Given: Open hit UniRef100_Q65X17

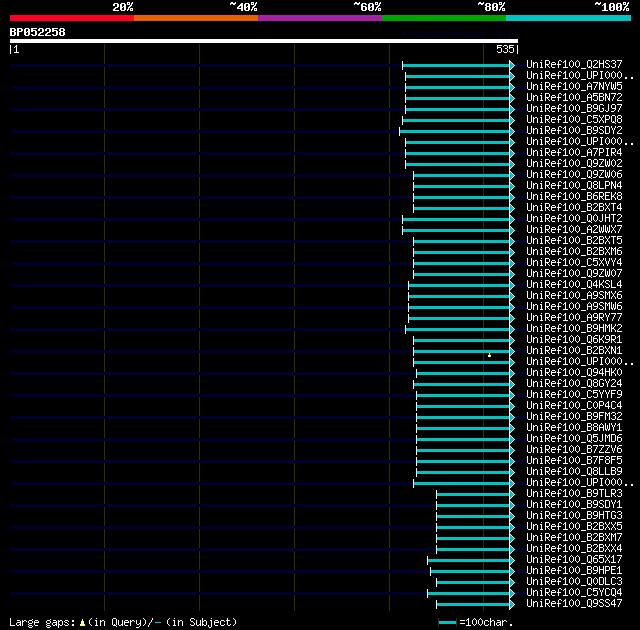Looking at the screenshot, I should pyautogui.click(x=574, y=560).
